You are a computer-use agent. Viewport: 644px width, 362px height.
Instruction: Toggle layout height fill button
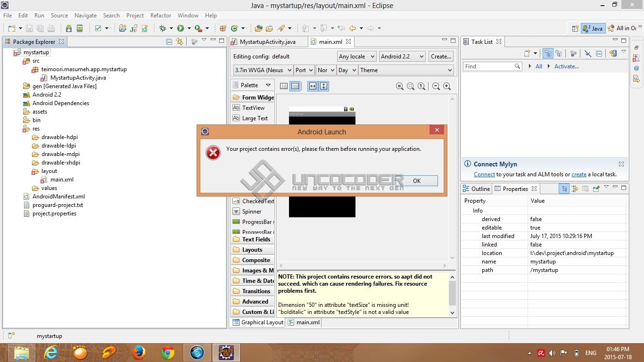click(324, 86)
